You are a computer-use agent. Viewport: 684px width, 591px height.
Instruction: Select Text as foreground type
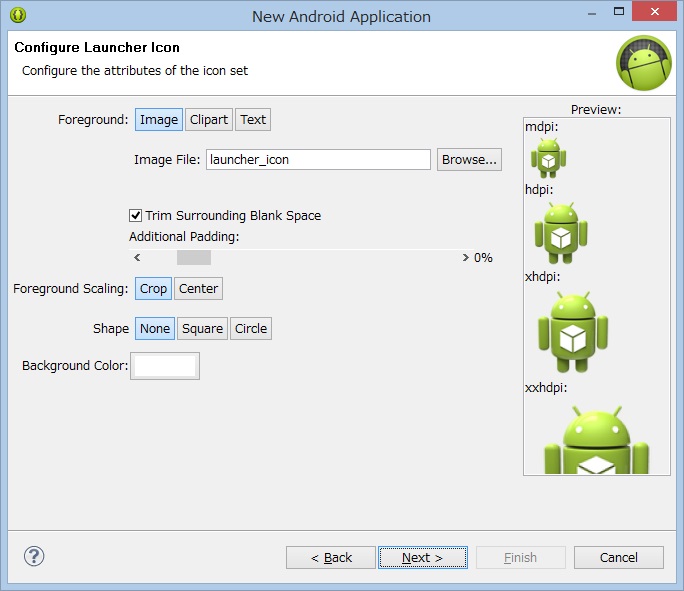point(253,120)
